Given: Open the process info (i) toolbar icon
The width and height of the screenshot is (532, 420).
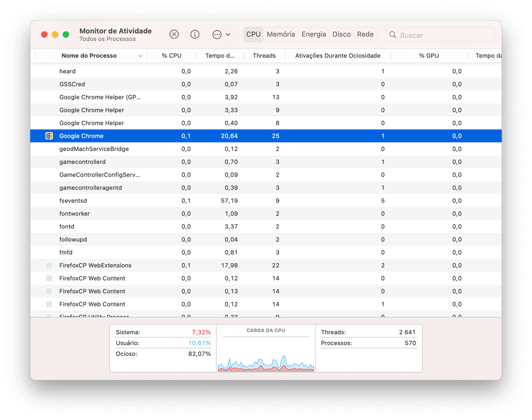Looking at the screenshot, I should (195, 35).
